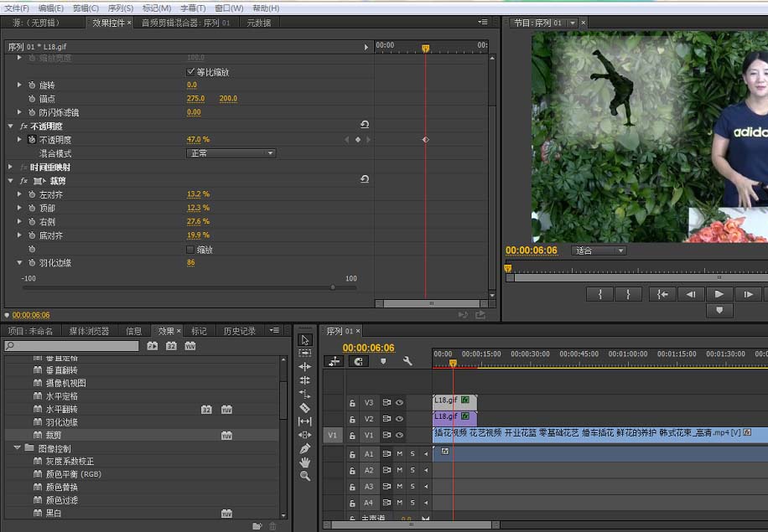Viewport: 768px width, 532px height.
Task: Select the Zoom tool
Action: pyautogui.click(x=304, y=476)
